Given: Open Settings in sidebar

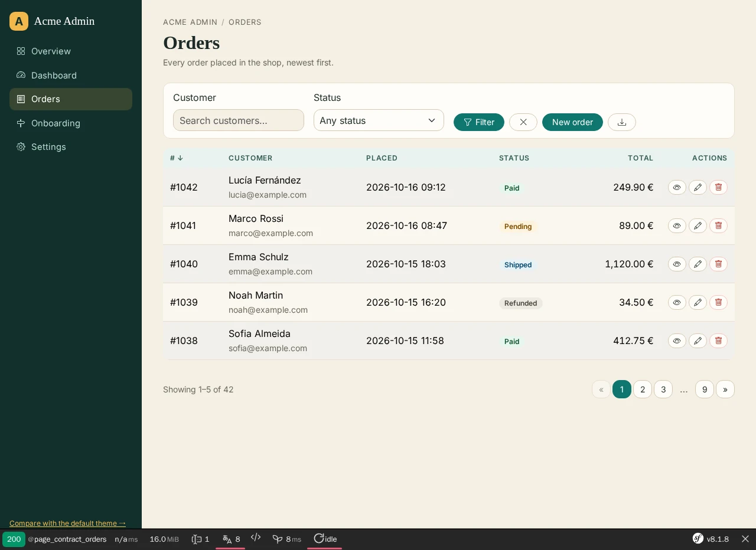Looking at the screenshot, I should point(71,147).
